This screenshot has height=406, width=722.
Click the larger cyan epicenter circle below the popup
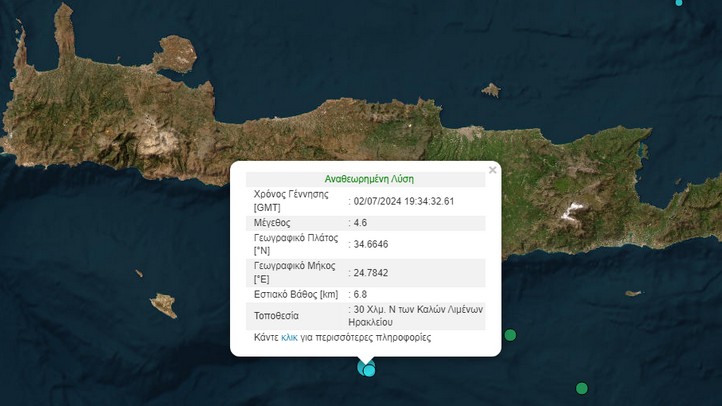pyautogui.click(x=364, y=367)
